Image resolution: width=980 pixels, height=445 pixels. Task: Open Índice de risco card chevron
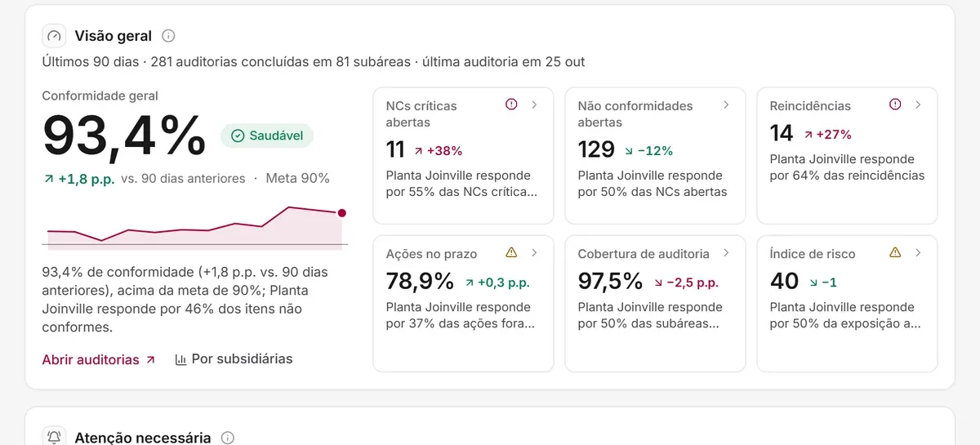pyautogui.click(x=918, y=252)
